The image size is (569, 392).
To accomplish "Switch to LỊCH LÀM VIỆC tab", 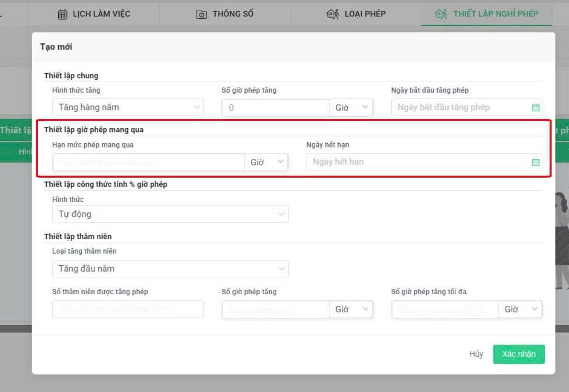I will coord(94,14).
